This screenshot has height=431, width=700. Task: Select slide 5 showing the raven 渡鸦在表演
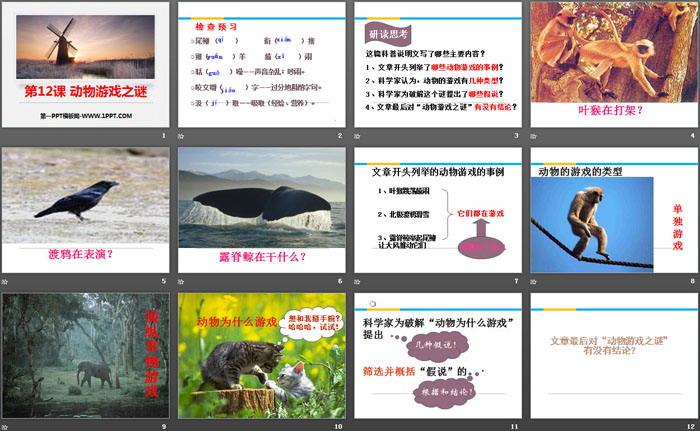86,210
